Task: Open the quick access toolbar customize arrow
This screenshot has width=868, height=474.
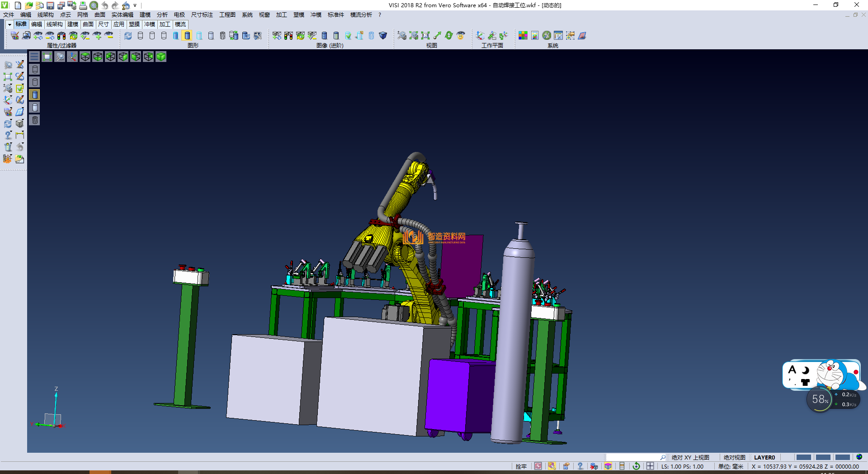Action: (x=135, y=5)
